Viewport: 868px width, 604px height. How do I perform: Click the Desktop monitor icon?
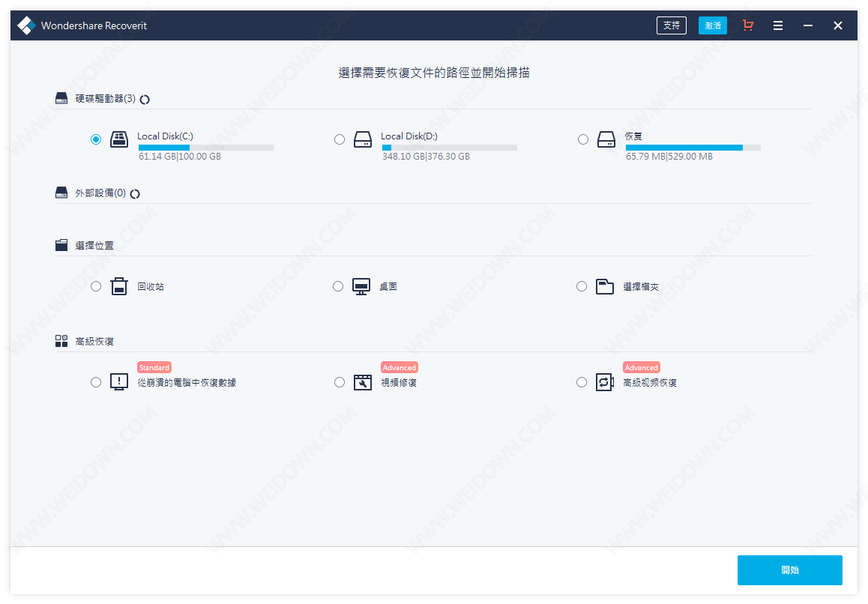click(x=362, y=286)
